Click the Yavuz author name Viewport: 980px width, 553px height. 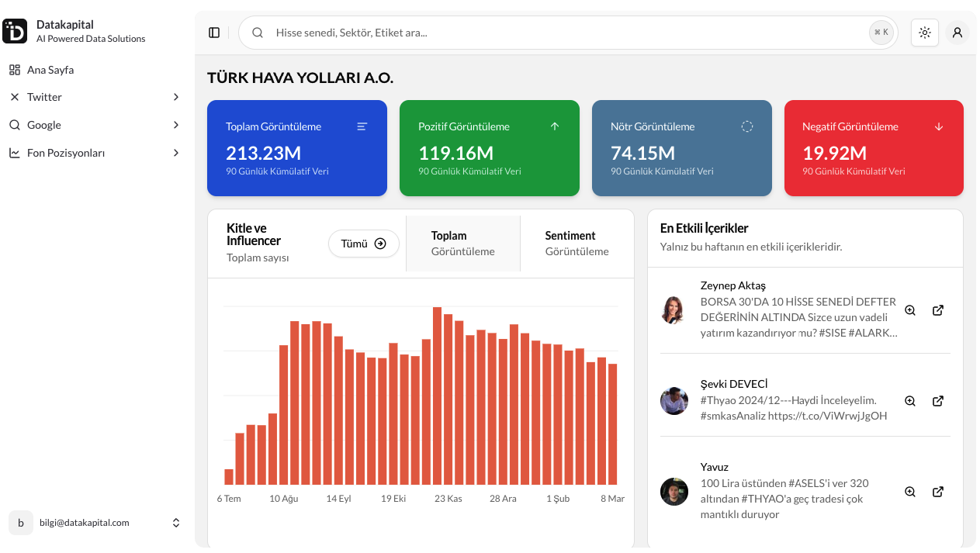point(715,467)
